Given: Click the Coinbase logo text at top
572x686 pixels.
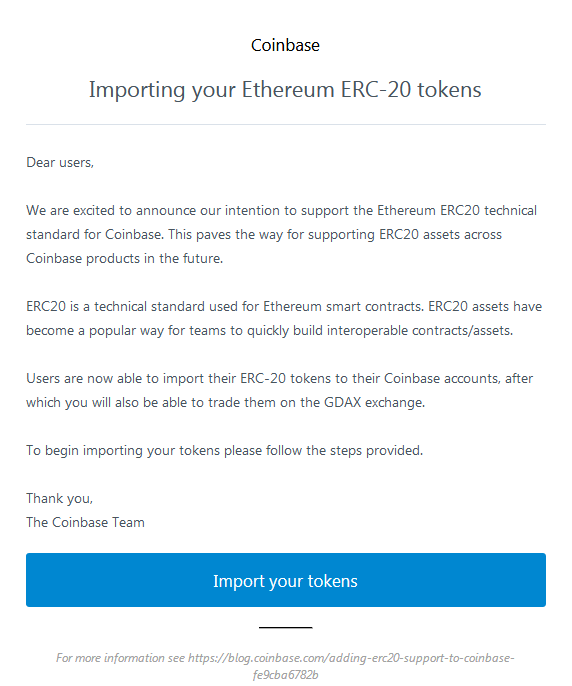Looking at the screenshot, I should click(x=285, y=45).
